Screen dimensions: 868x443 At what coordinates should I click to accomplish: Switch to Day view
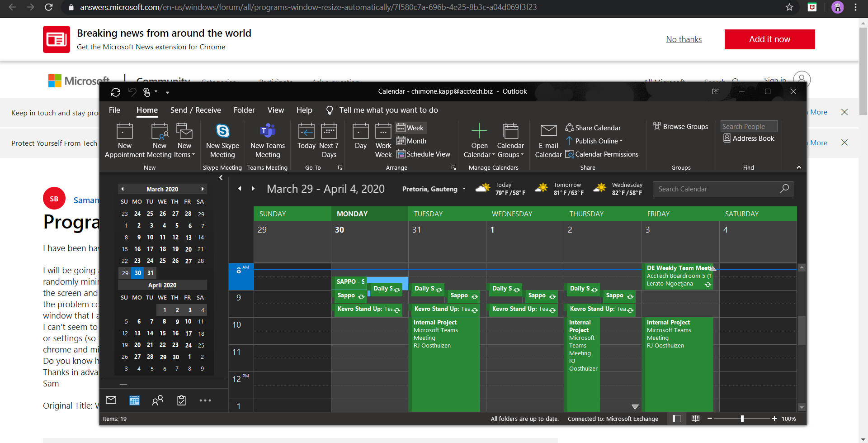[360, 136]
